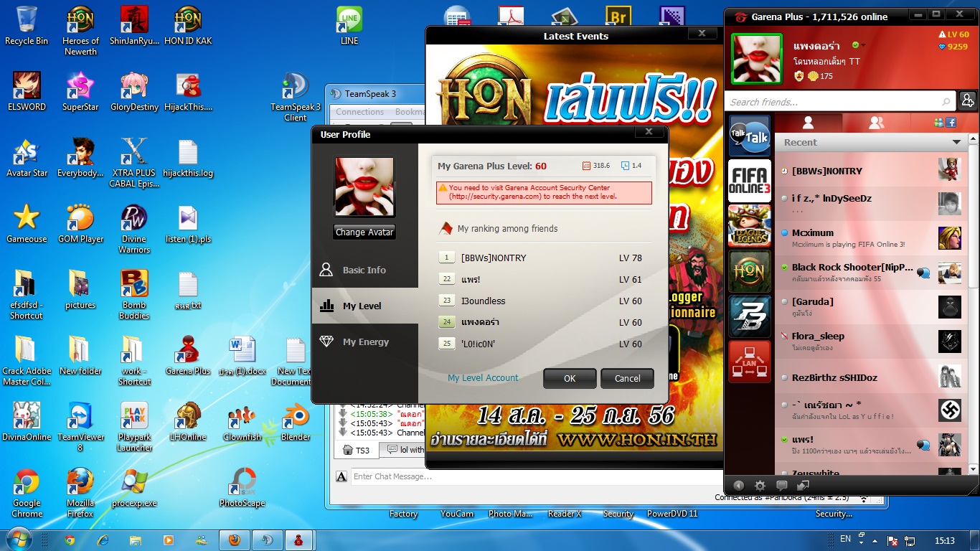Select the TS3 chat tab in TeamSpeak
Viewport: 980px width, 551px height.
357,450
